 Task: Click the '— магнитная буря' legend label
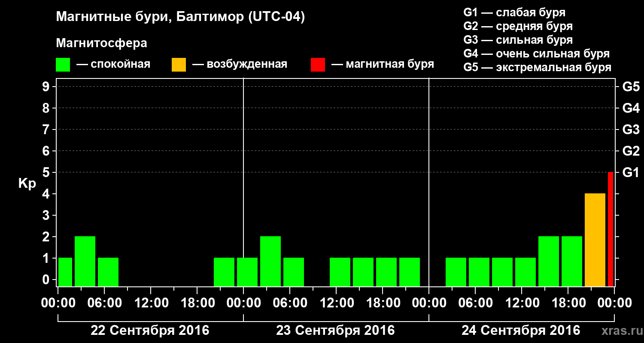pos(383,65)
